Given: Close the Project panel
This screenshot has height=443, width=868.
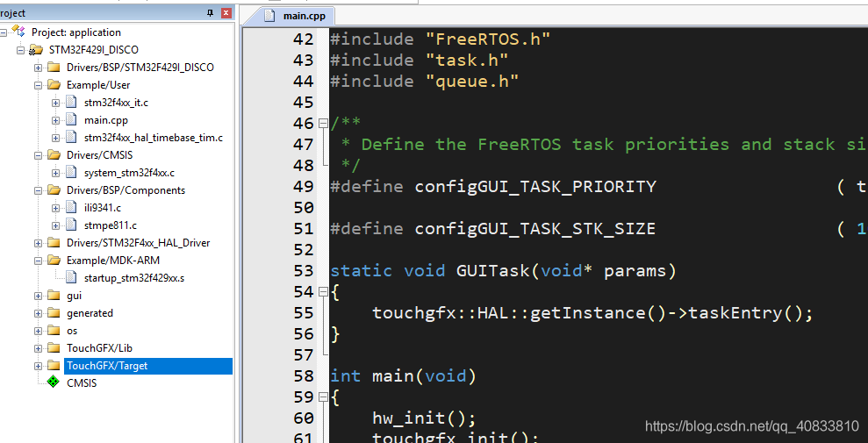Looking at the screenshot, I should tap(226, 13).
